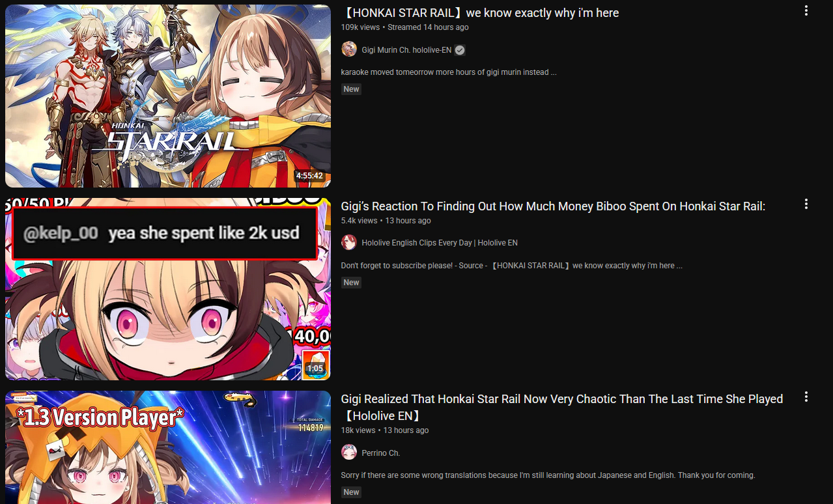The height and width of the screenshot is (504, 833).
Task: Click the Hololive English Clips Every Day avatar
Action: point(349,242)
